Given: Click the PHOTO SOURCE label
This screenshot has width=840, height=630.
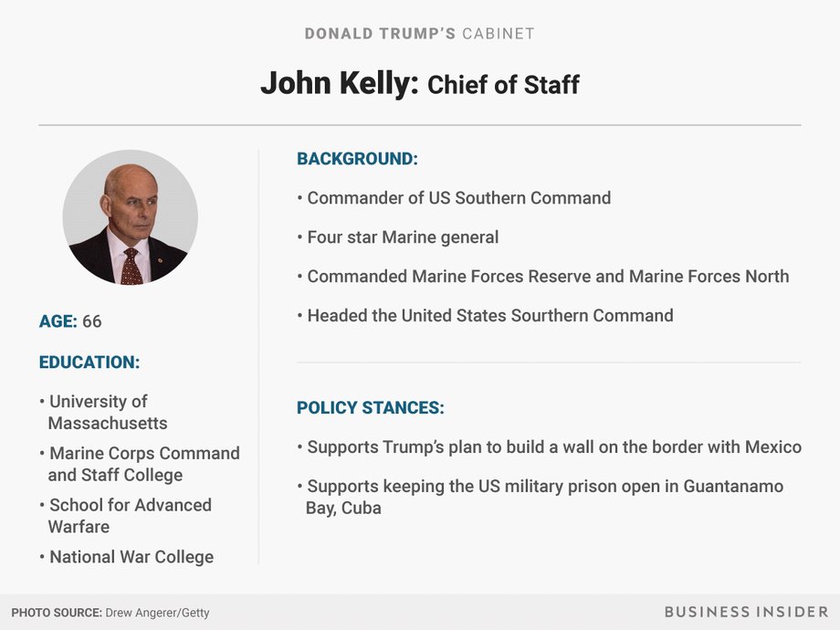Looking at the screenshot, I should coord(57,613).
